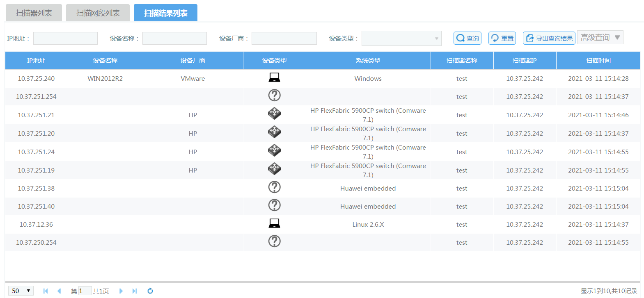
Task: Click the HP vendor cell for 10.37.251.21
Action: pyautogui.click(x=193, y=115)
